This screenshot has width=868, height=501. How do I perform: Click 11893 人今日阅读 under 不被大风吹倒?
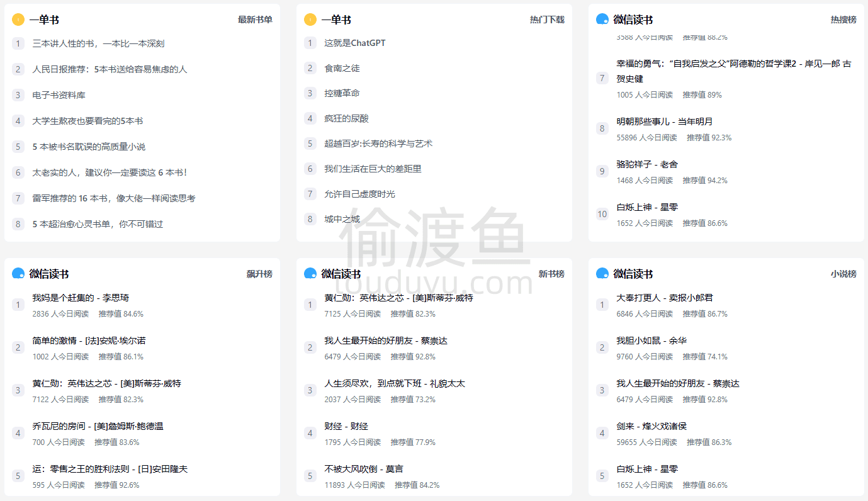pyautogui.click(x=354, y=485)
